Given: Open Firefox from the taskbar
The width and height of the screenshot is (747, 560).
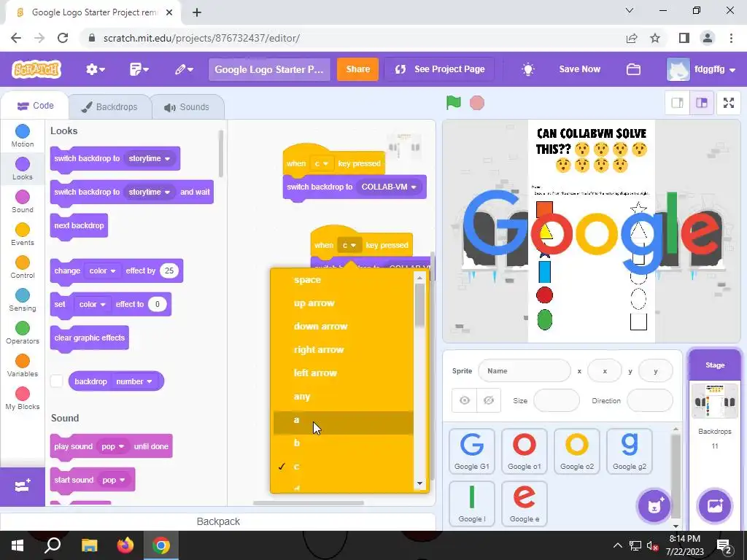Looking at the screenshot, I should [x=125, y=545].
